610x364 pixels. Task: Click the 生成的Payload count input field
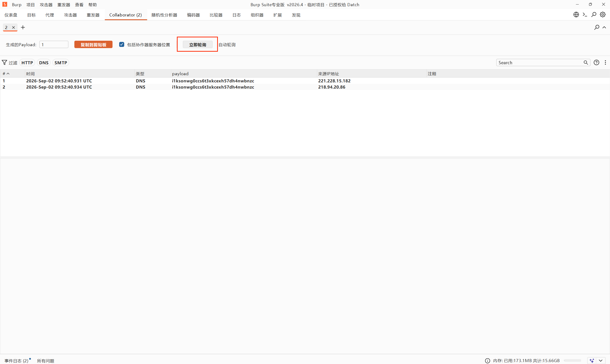[54, 44]
